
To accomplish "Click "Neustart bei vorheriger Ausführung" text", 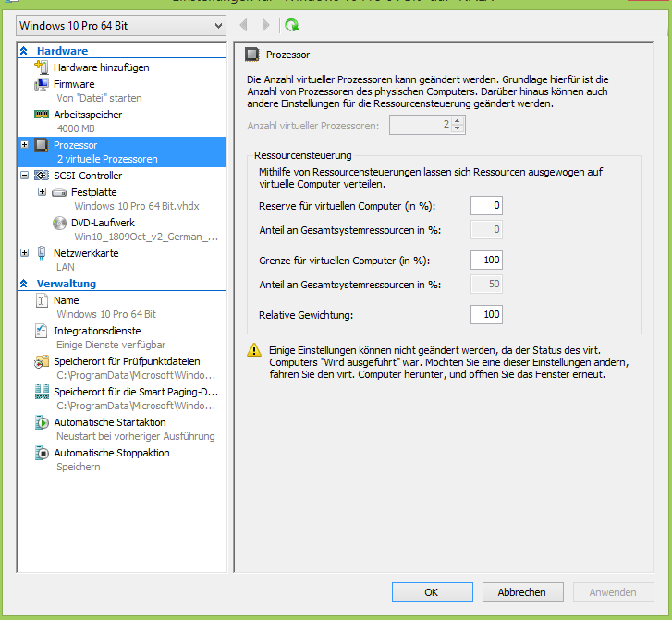I will (x=136, y=436).
